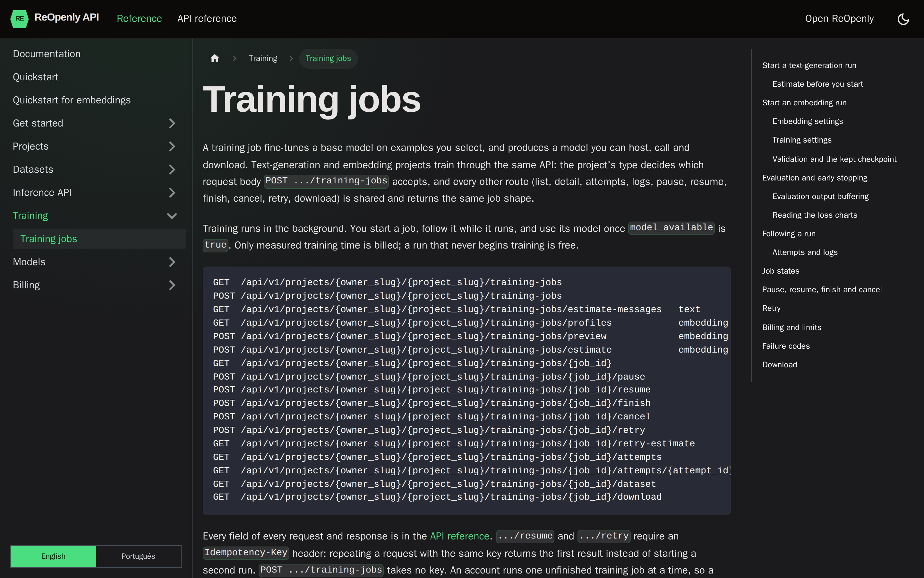Jump to Billing and limits section
Screen dimensions: 924x578
click(x=791, y=327)
